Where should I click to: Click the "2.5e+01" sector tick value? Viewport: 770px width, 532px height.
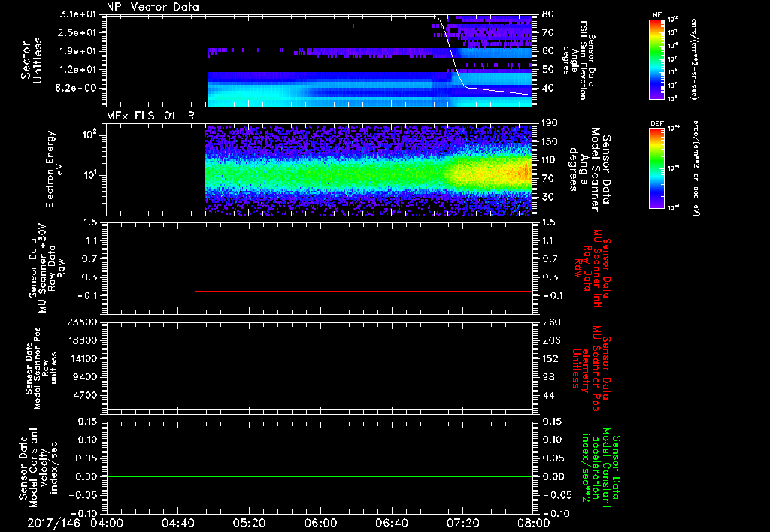tap(78, 32)
